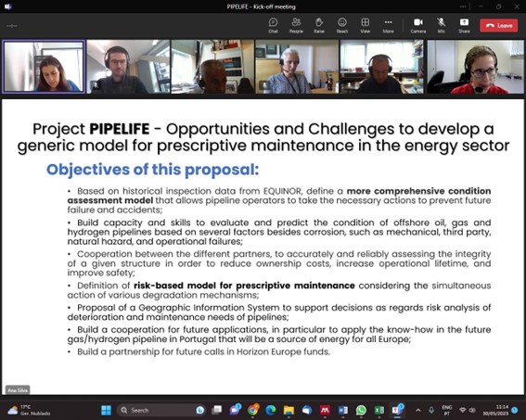Leave the meeting
Screen dimensions: 526x420
(499, 25)
